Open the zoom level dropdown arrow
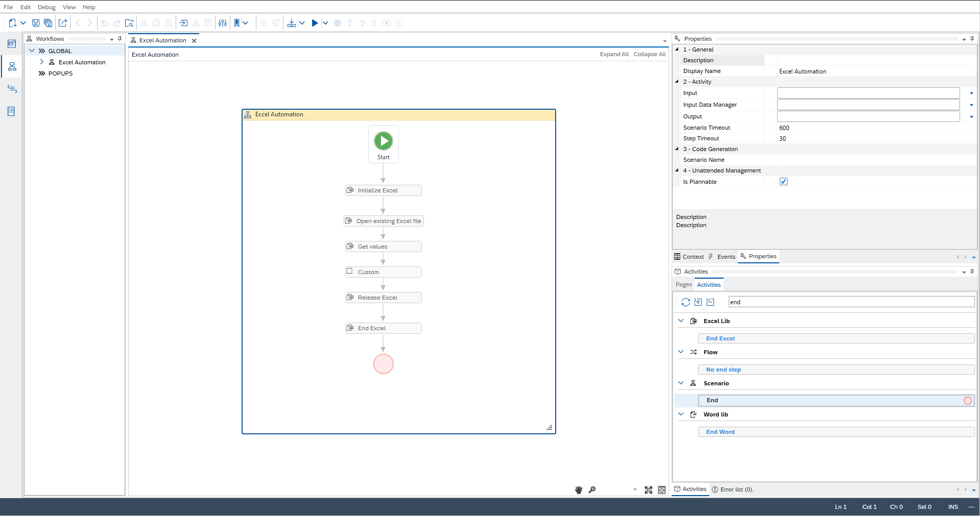The height and width of the screenshot is (516, 980). click(x=635, y=489)
